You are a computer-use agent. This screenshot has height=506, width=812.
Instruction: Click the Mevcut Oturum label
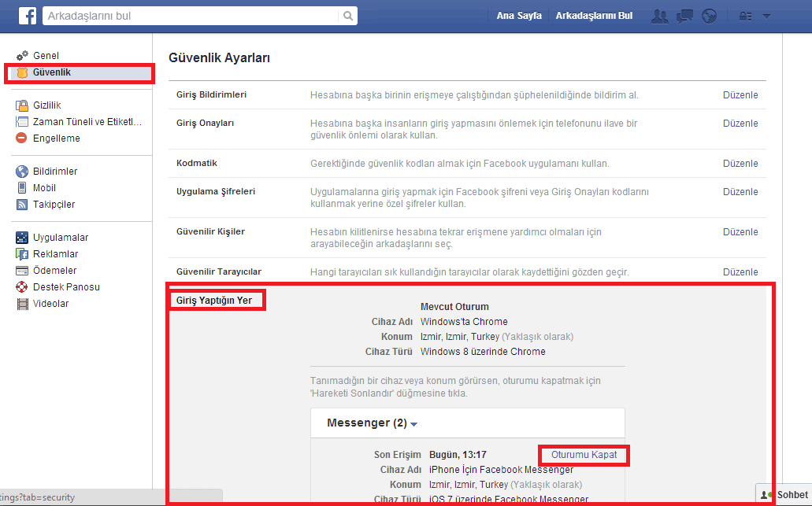coord(454,307)
